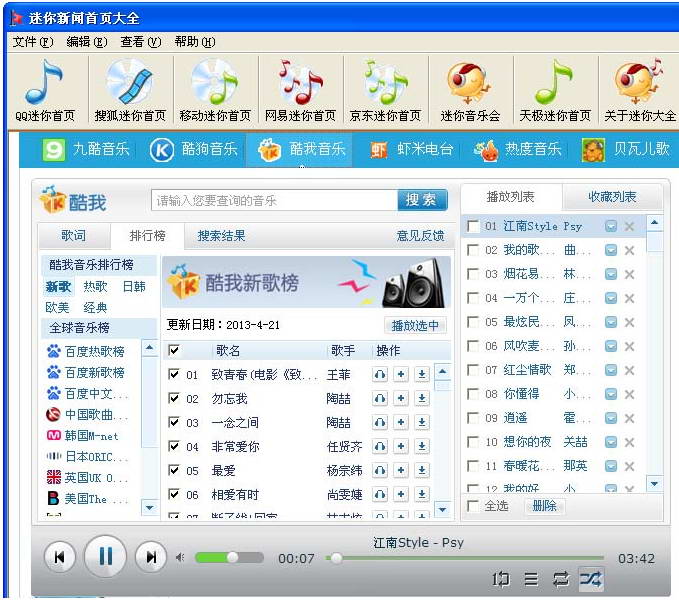Open the 韩国M-net chart
Image resolution: width=679 pixels, height=601 pixels.
[x=82, y=436]
